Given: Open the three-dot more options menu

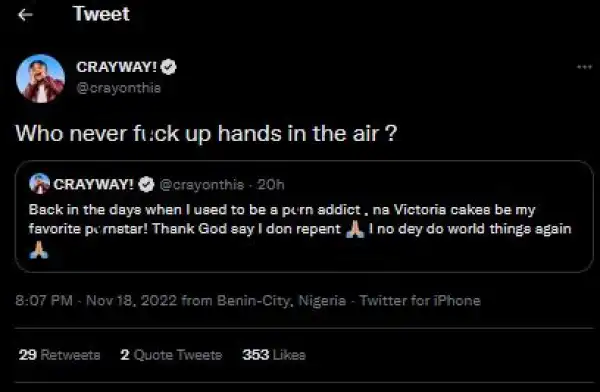Looking at the screenshot, I should click(x=584, y=67).
